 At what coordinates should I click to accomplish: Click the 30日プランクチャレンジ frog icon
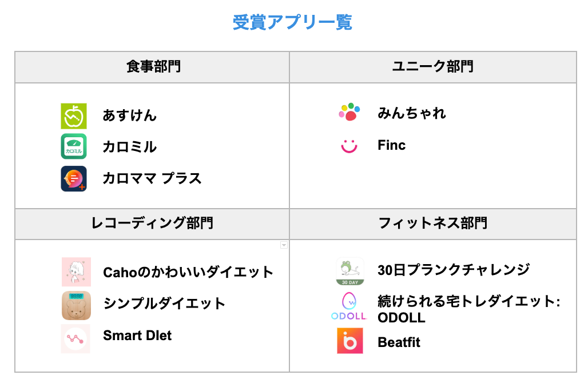point(349,271)
